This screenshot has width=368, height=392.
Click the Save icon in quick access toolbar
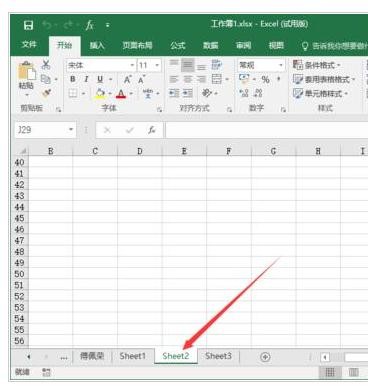(28, 25)
